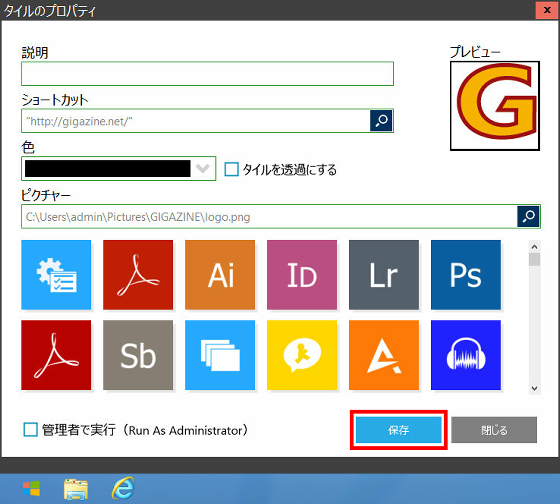560x504 pixels.
Task: Check 管理者で実行 (Run As Administrator) box
Action: click(30, 430)
